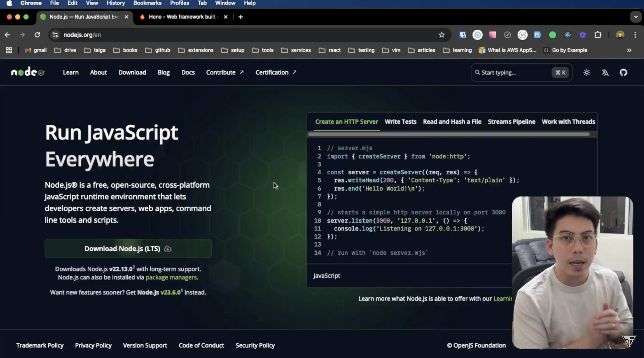The image size is (644, 358).
Task: Click the Start typing search field
Action: [513, 73]
